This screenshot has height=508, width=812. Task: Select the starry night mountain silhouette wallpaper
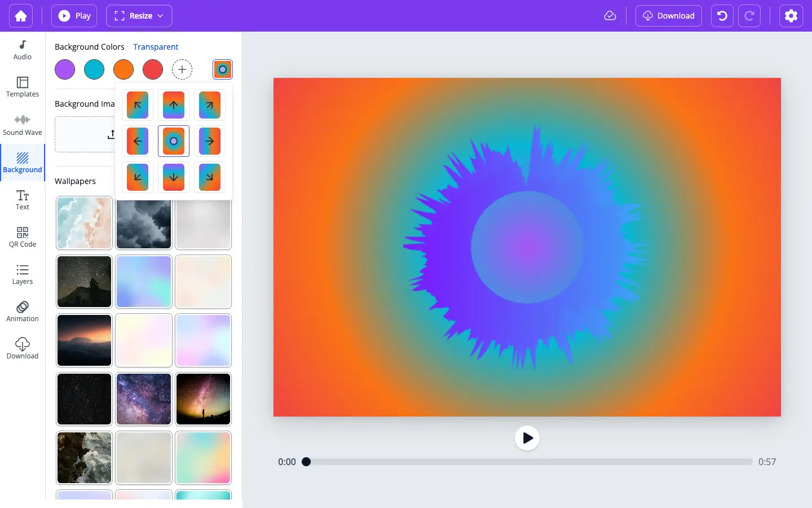point(85,282)
